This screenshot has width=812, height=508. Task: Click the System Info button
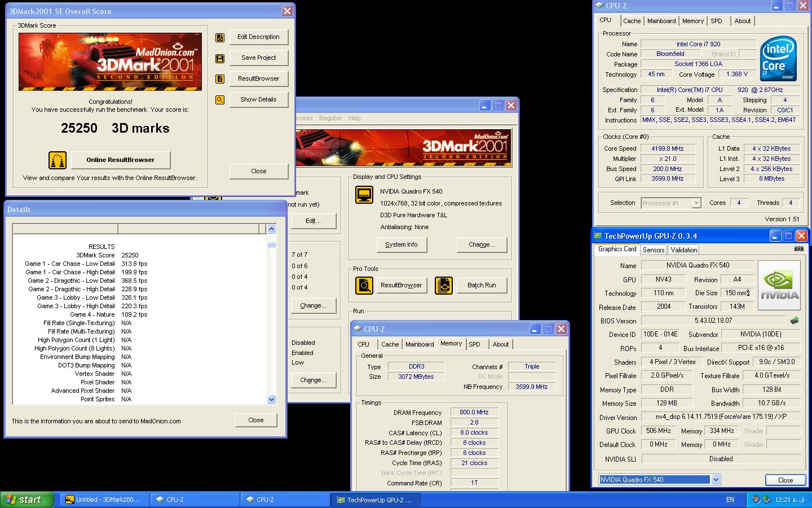(401, 245)
